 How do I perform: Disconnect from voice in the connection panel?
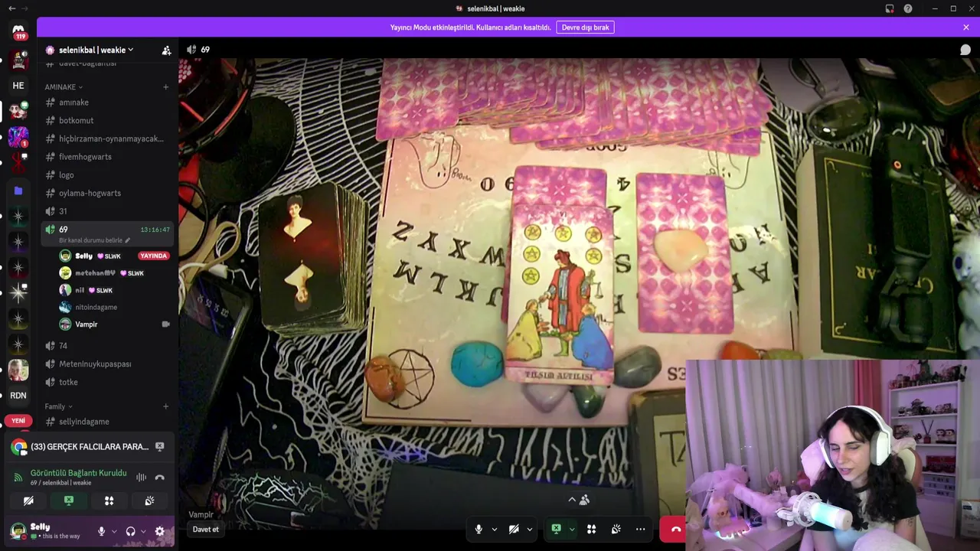point(159,478)
